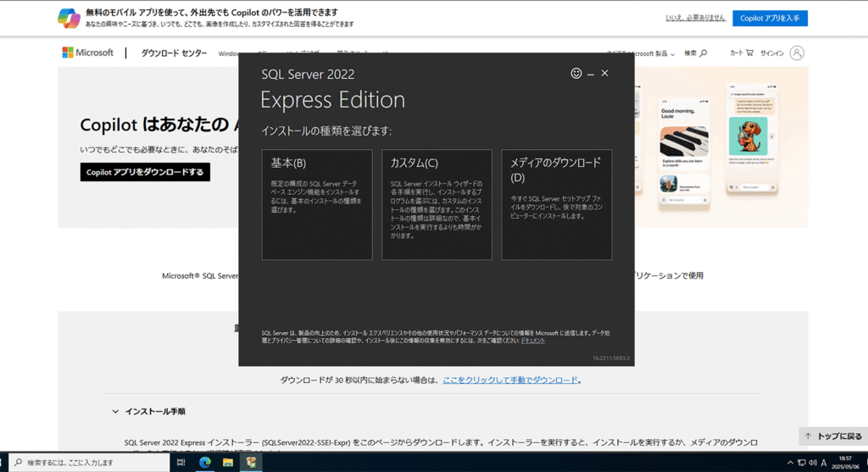
Task: Dismiss banner with いいえ、必要ありません link
Action: pos(695,19)
